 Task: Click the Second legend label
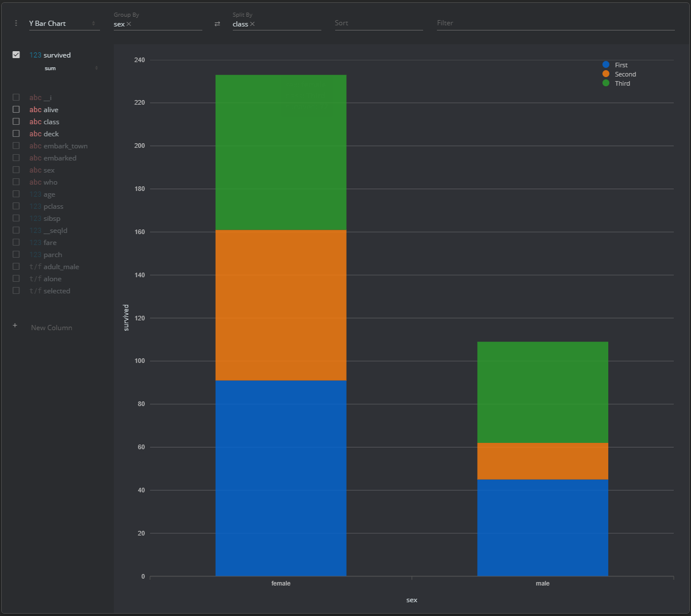pyautogui.click(x=625, y=74)
